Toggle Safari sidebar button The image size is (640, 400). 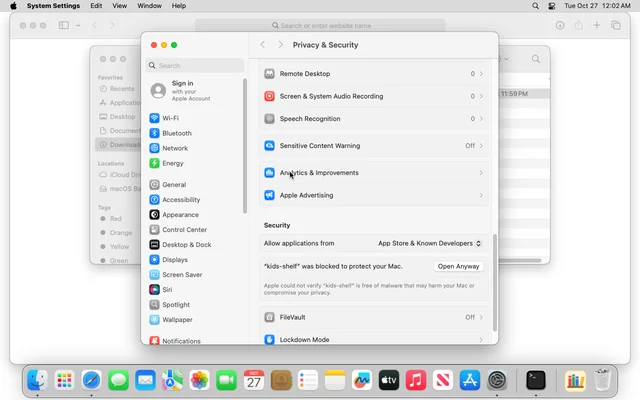[64, 25]
